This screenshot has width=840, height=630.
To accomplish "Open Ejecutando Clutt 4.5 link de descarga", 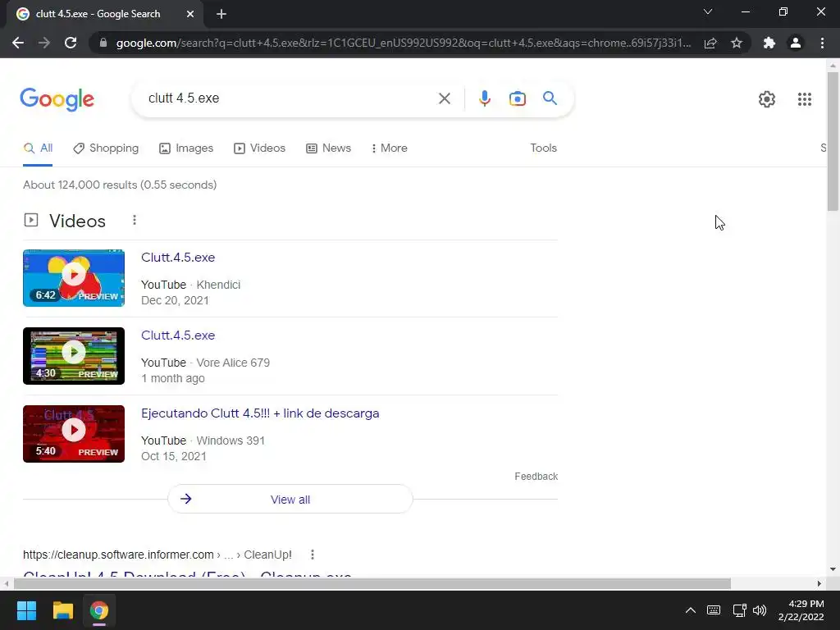I will pos(260,413).
